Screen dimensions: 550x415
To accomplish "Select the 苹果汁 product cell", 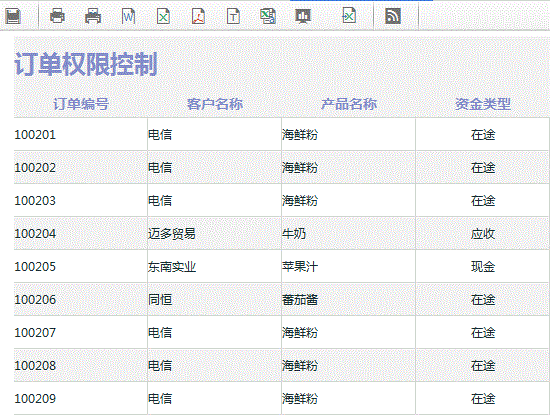I will tap(349, 267).
